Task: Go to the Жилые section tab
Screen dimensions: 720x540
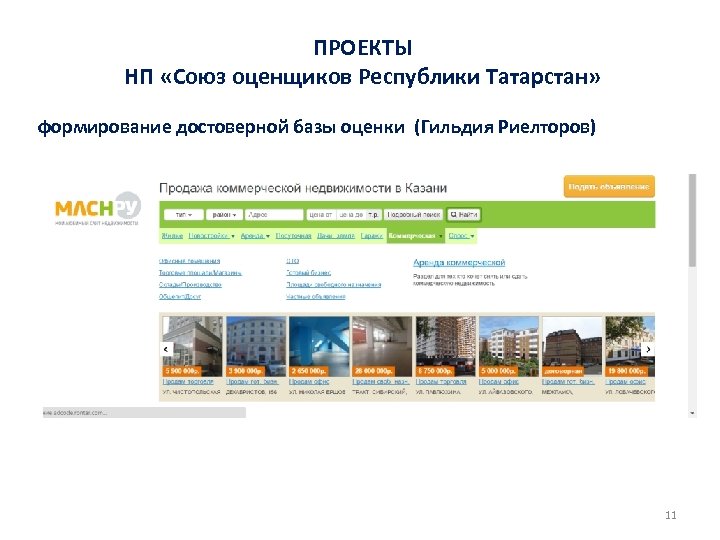Action: point(172,236)
